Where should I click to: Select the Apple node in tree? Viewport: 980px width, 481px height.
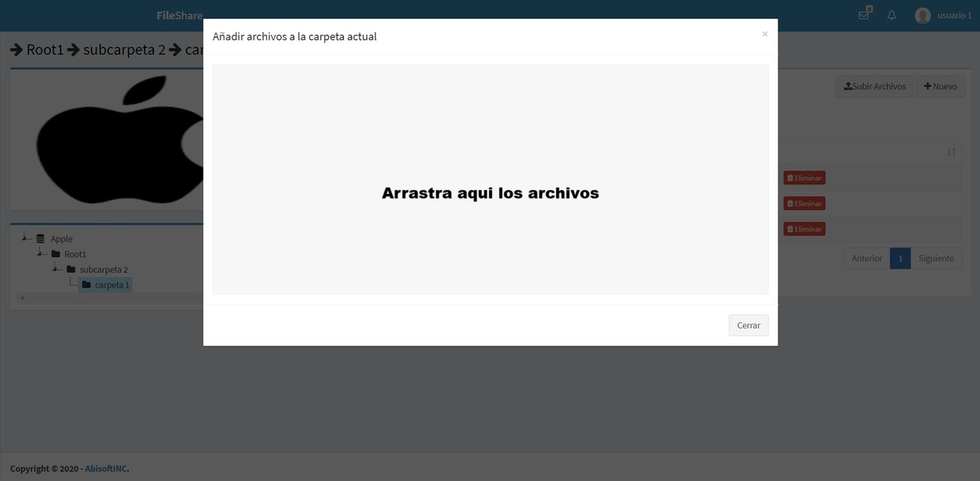coord(62,239)
